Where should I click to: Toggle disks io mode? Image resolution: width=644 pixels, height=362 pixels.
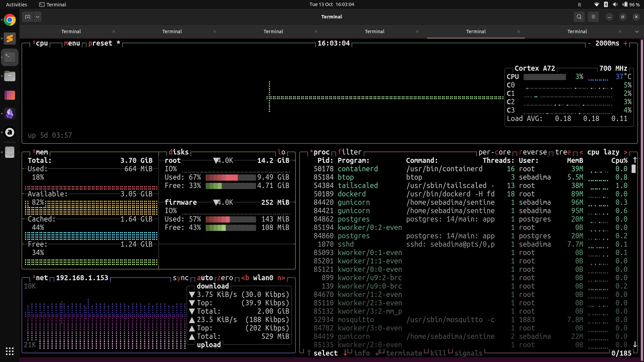point(281,152)
